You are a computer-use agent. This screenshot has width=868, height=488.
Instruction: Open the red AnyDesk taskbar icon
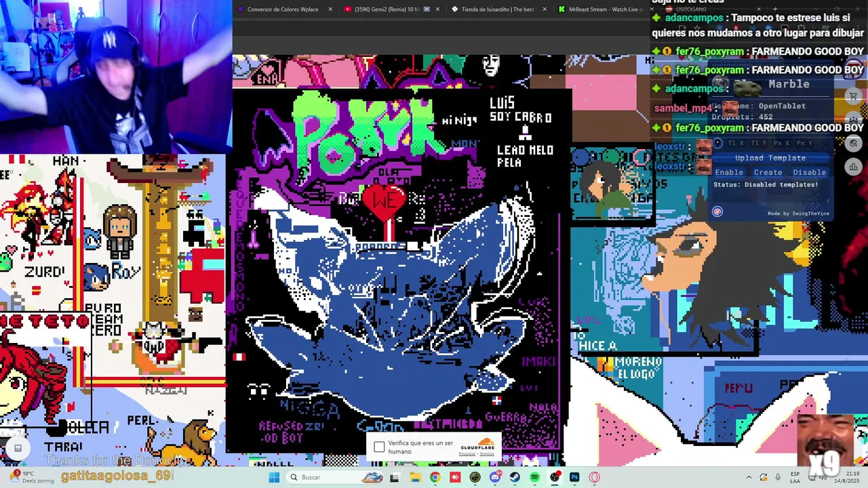454,477
